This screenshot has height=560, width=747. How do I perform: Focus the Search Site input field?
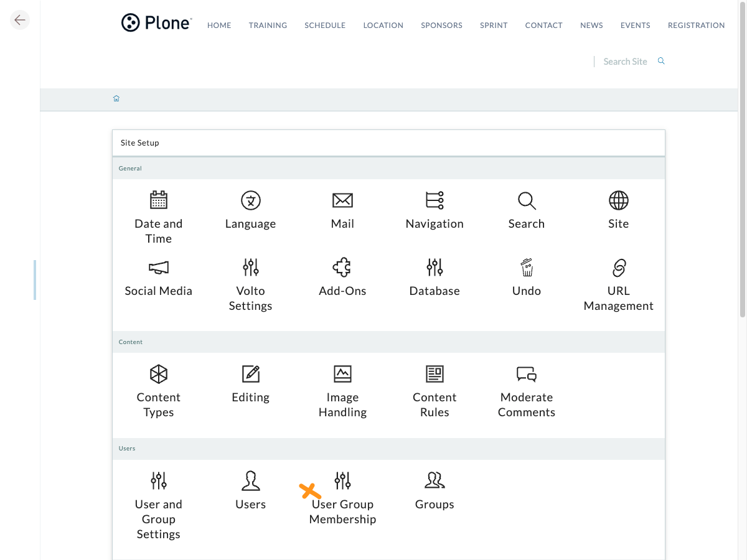tap(625, 62)
